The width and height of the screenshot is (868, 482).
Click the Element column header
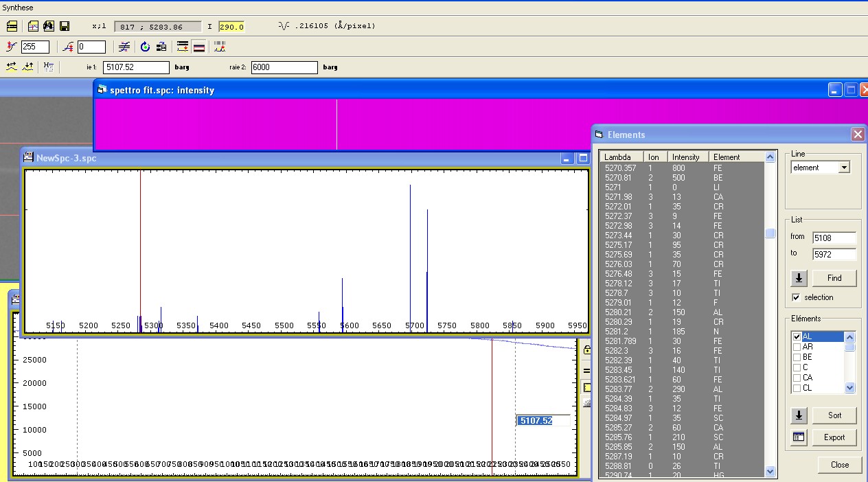[737, 157]
